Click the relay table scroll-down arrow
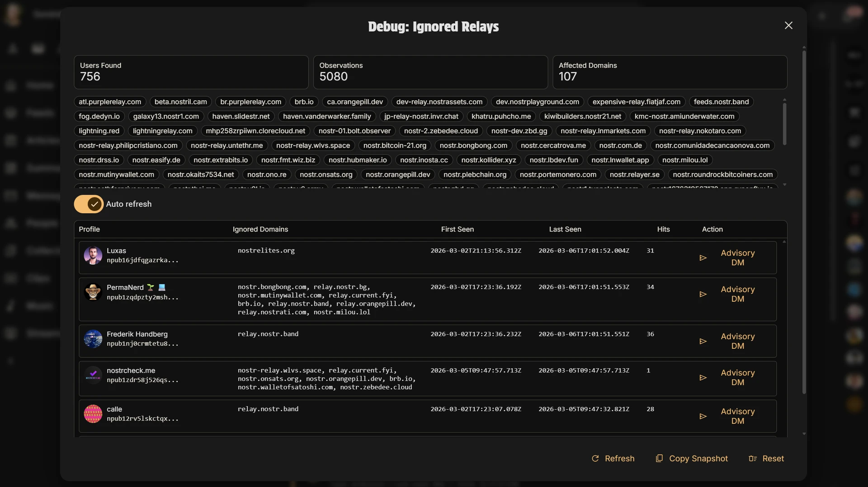 (x=804, y=434)
